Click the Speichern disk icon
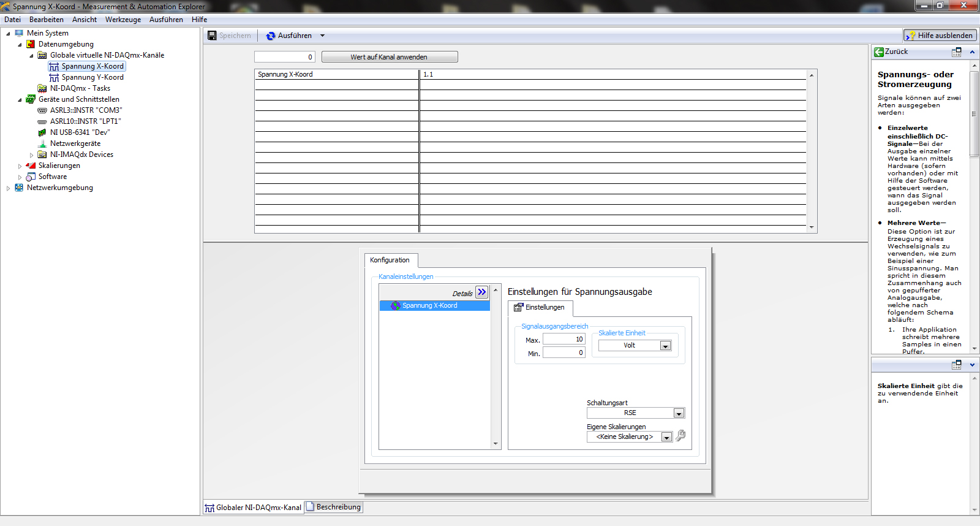This screenshot has width=980, height=526. point(212,36)
